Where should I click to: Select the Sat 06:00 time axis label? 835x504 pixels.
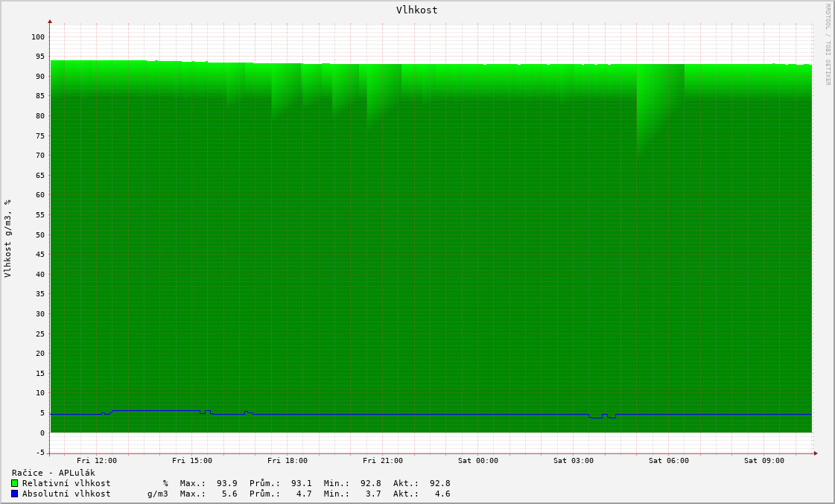(x=669, y=461)
